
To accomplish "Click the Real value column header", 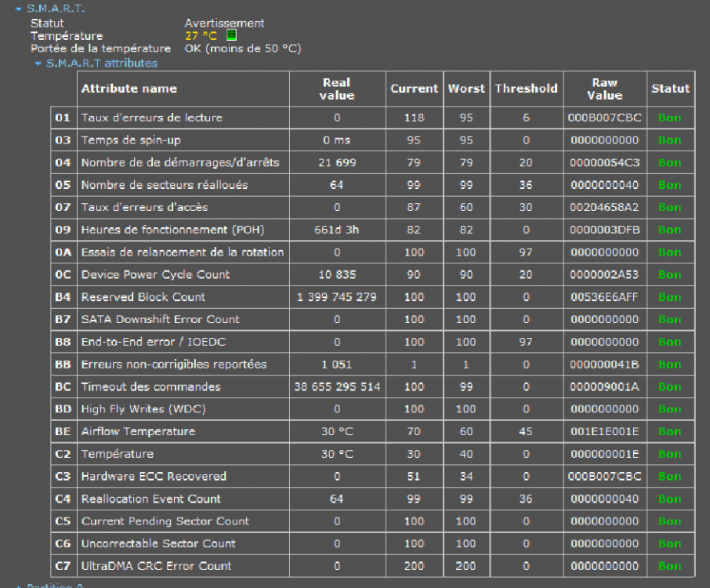I will [x=337, y=89].
